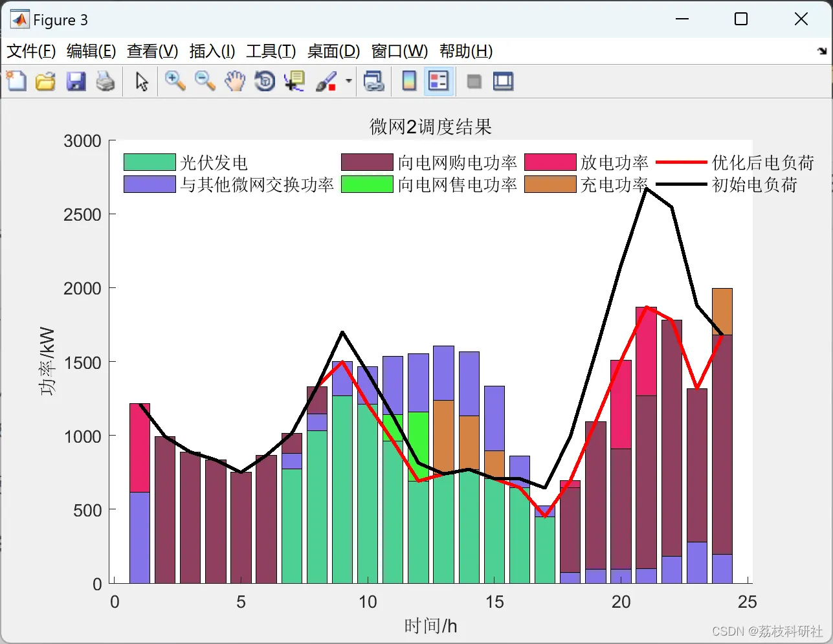Click the x-axis tick label 25

[x=747, y=602]
